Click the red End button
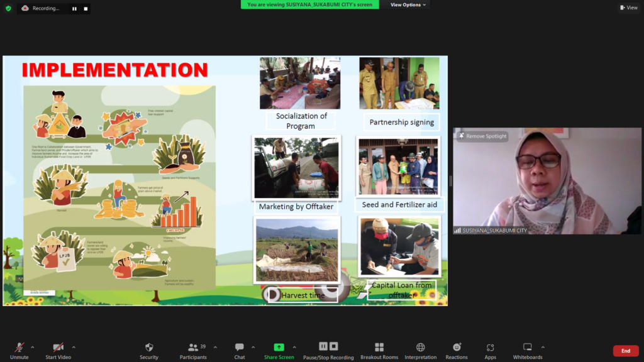 tap(625, 351)
